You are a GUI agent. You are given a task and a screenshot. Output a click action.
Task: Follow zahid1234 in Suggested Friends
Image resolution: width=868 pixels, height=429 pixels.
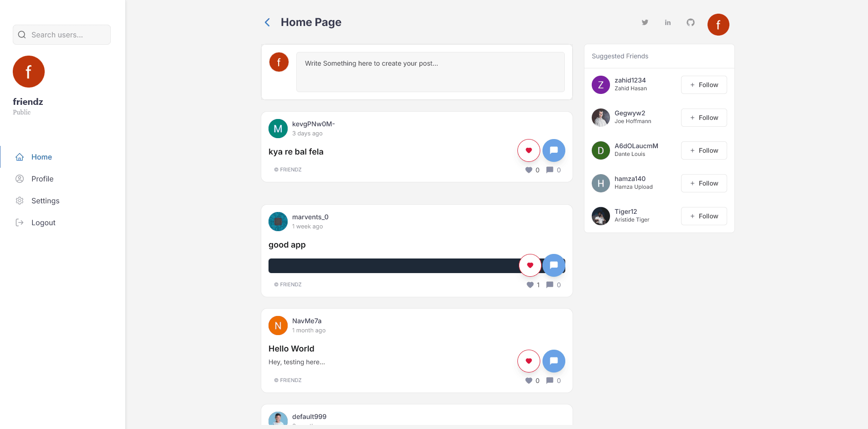[703, 85]
